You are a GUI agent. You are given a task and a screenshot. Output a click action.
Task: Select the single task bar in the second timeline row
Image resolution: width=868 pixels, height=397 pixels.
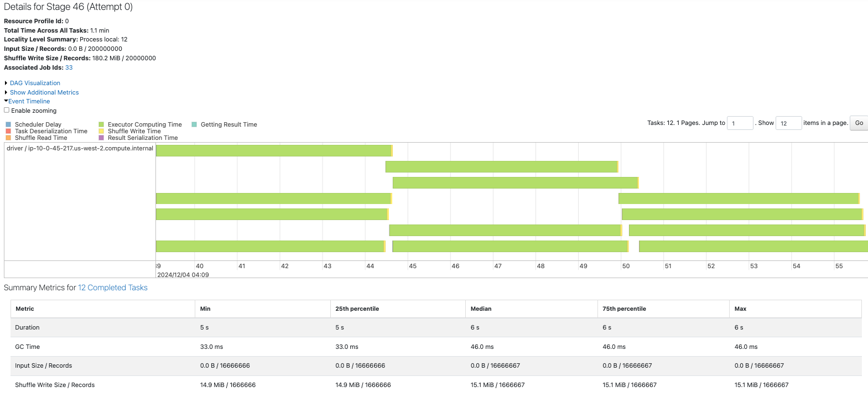coord(502,166)
